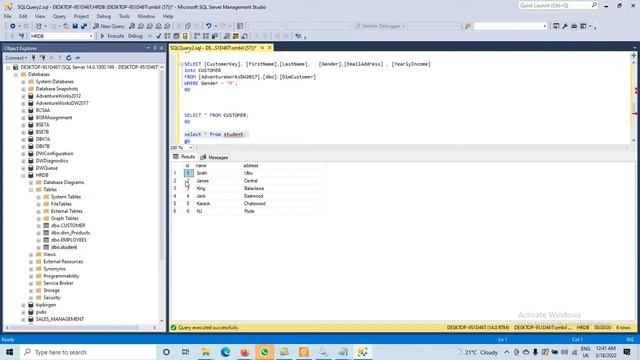Click the Change Connection plug icon
640x360 pixels.
tap(21, 36)
